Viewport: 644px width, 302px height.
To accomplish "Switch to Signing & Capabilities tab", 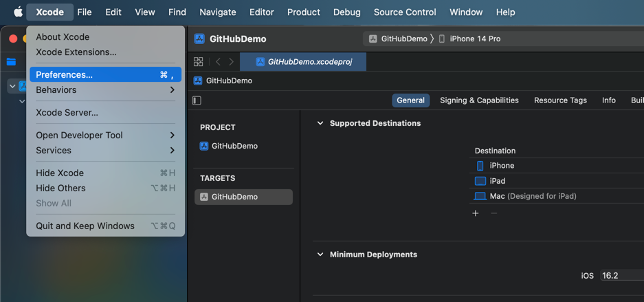I will pyautogui.click(x=479, y=100).
